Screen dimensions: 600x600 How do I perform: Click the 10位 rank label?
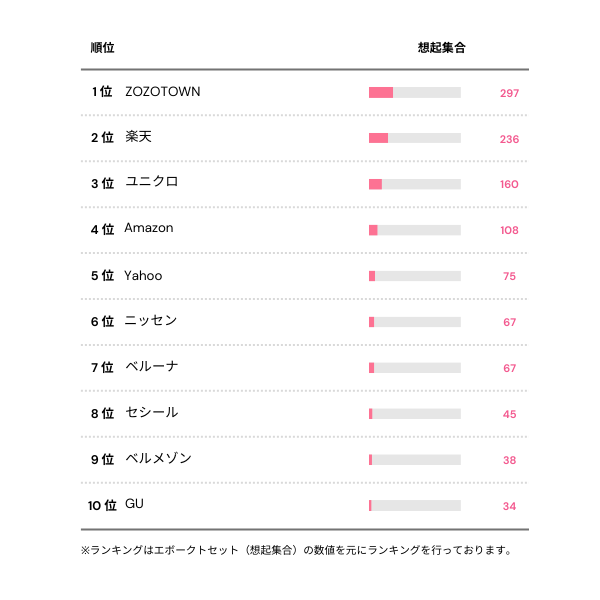tap(102, 506)
